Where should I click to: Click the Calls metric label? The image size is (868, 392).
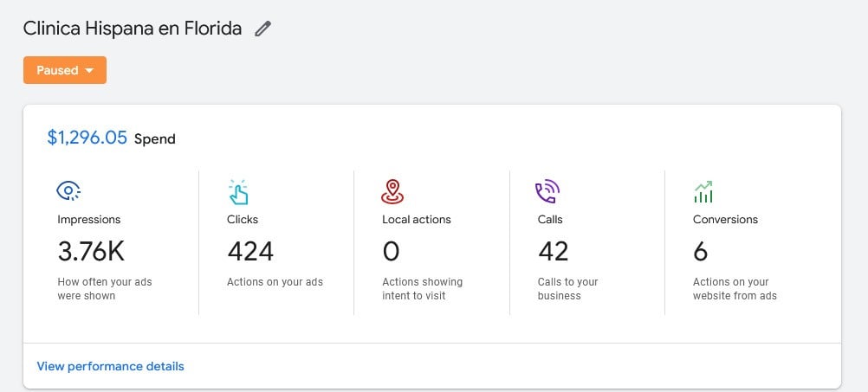pos(550,220)
